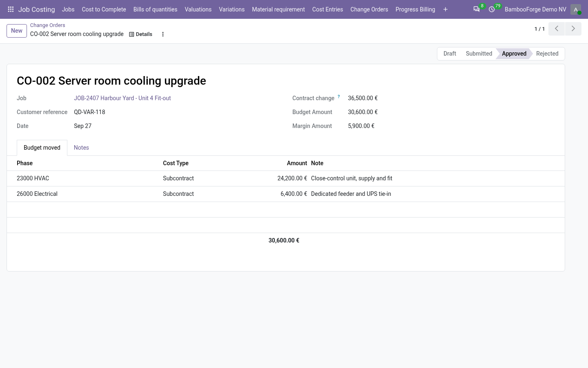The height and width of the screenshot is (368, 588).
Task: Open the Jobs menu
Action: point(68,9)
